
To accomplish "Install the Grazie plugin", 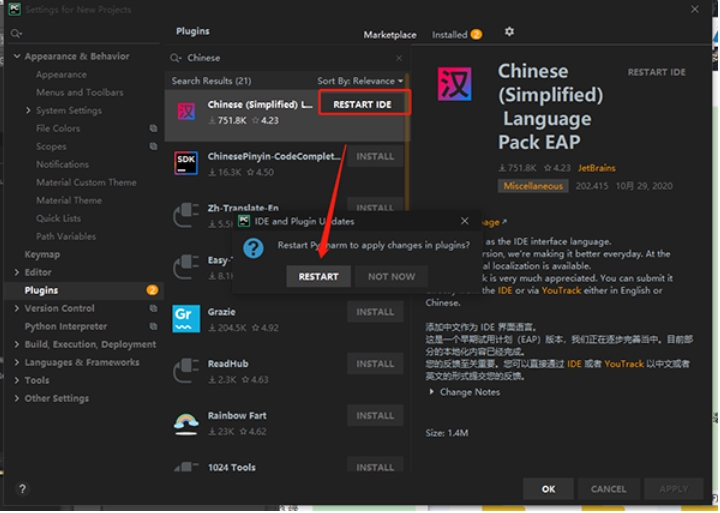I will pos(375,312).
